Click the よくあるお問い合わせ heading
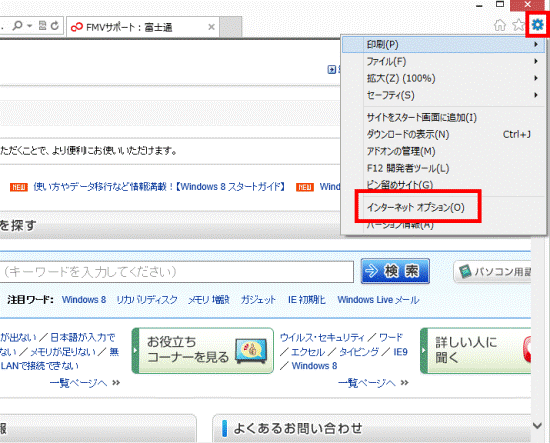Viewport: 550px width, 443px height. click(x=297, y=428)
